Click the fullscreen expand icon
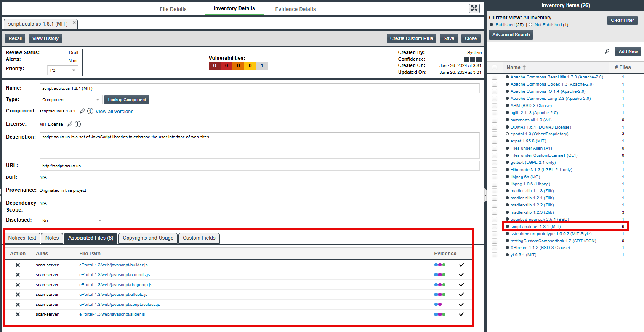644x332 pixels. click(474, 8)
